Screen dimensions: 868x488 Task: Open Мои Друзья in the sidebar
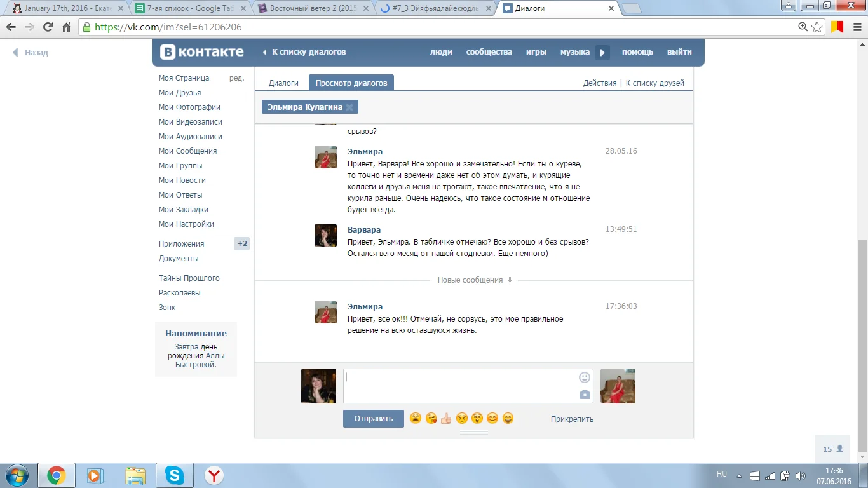click(x=180, y=93)
